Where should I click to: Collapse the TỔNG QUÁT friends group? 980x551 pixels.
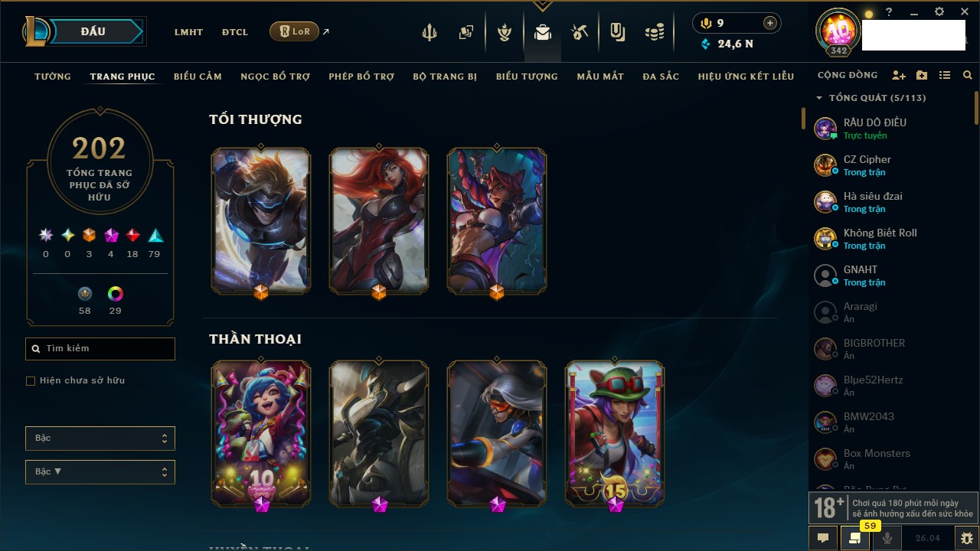coord(819,98)
